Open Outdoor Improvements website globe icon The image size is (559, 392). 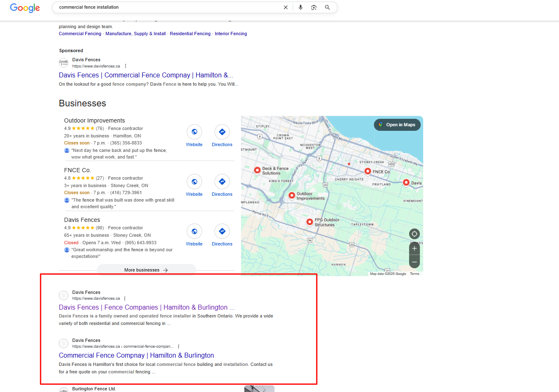pos(194,132)
